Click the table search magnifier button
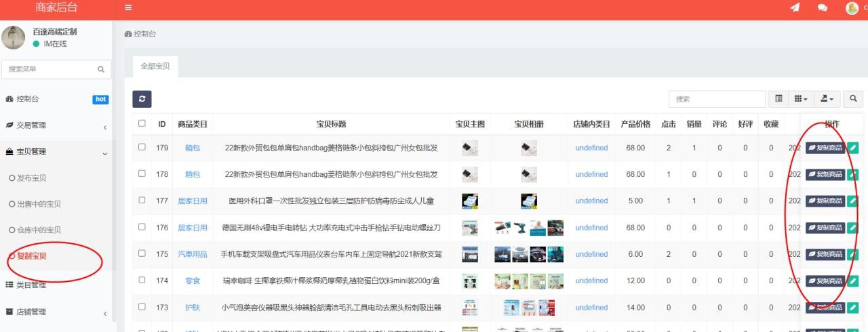The width and height of the screenshot is (868, 332). [x=853, y=99]
